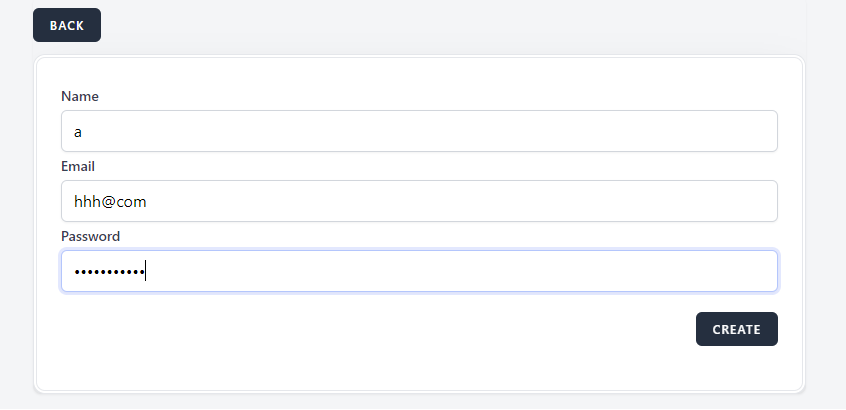The width and height of the screenshot is (846, 410).
Task: Click the masked password dots
Action: pyautogui.click(x=108, y=272)
